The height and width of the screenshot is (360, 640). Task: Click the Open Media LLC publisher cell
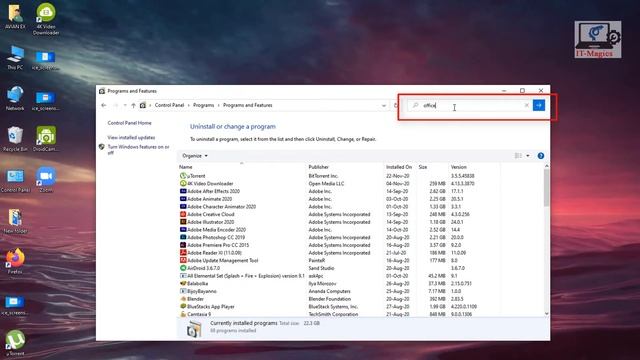pos(326,183)
